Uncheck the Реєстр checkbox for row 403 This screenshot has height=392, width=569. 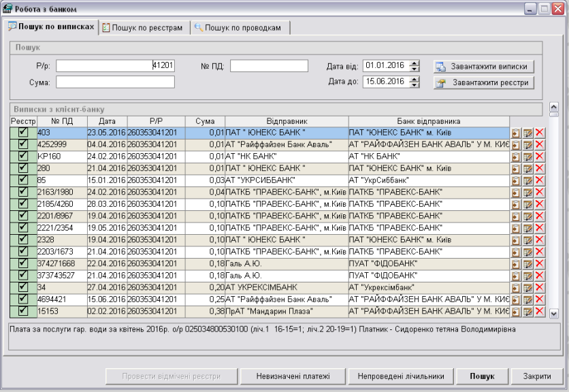click(22, 132)
